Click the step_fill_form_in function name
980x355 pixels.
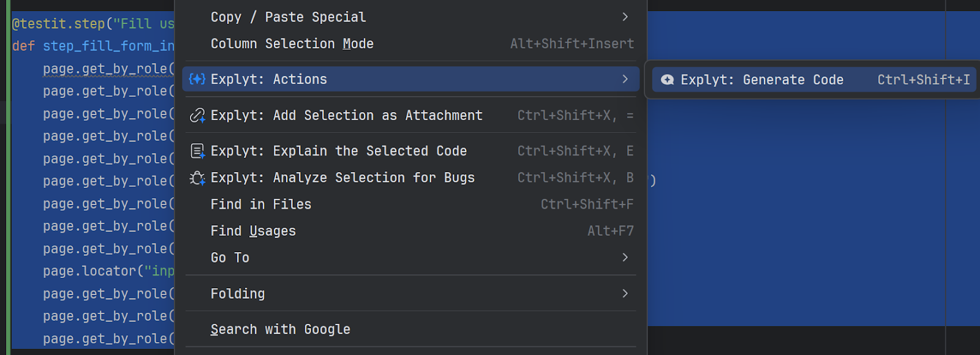[x=108, y=46]
